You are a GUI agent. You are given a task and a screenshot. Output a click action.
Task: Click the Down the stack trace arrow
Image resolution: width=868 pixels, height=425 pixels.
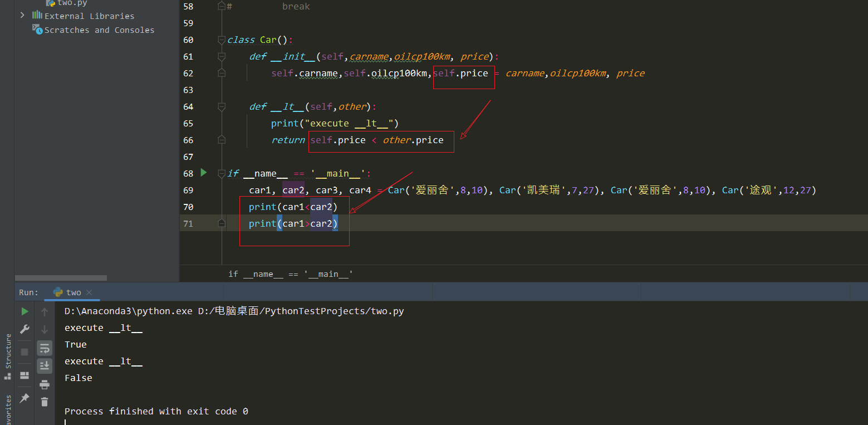tap(45, 330)
